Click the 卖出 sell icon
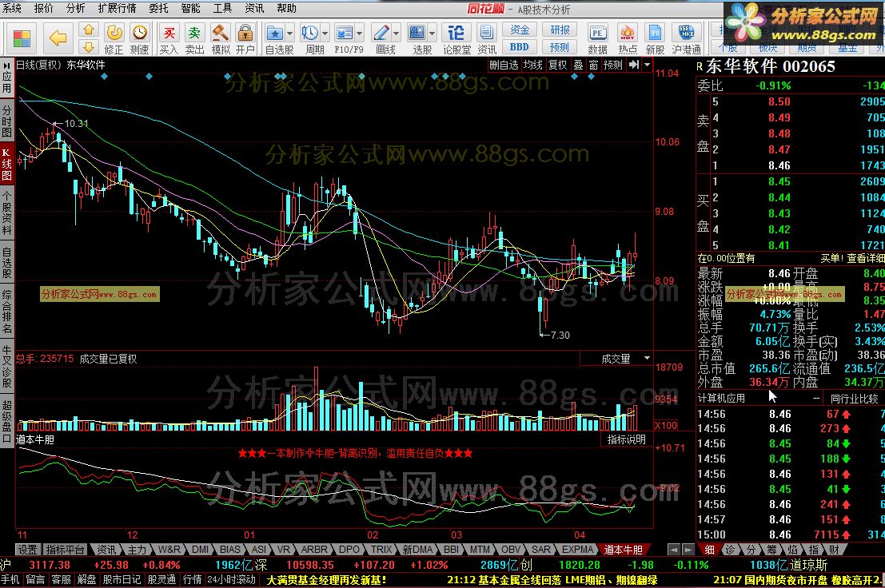Screen dimensions: 885x588 click(x=195, y=32)
